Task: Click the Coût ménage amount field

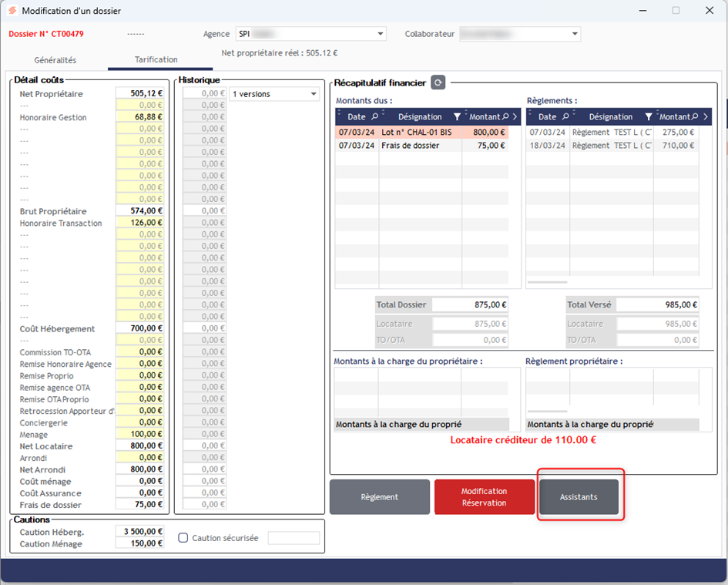Action: 139,481
